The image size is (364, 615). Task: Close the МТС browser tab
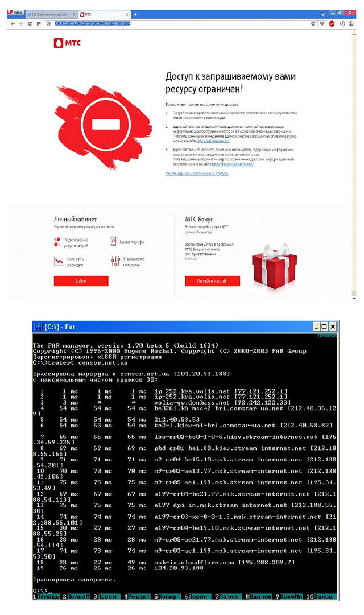tap(127, 15)
